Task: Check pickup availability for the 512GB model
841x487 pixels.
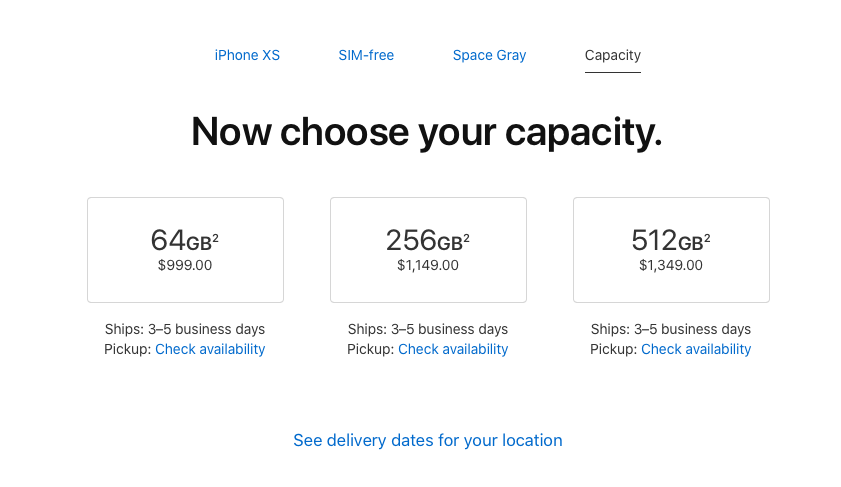Action: (x=696, y=349)
